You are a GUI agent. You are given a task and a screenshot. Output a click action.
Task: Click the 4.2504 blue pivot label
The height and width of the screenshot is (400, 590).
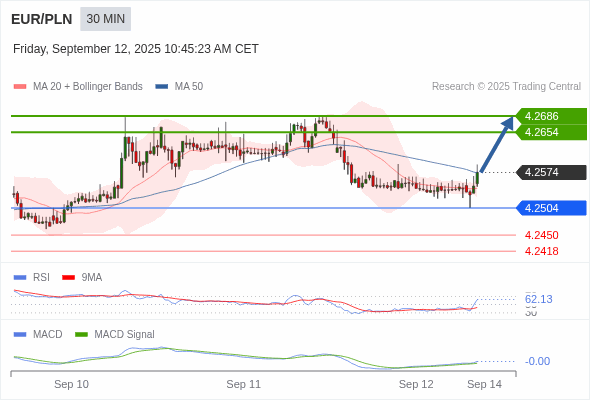pyautogui.click(x=551, y=208)
